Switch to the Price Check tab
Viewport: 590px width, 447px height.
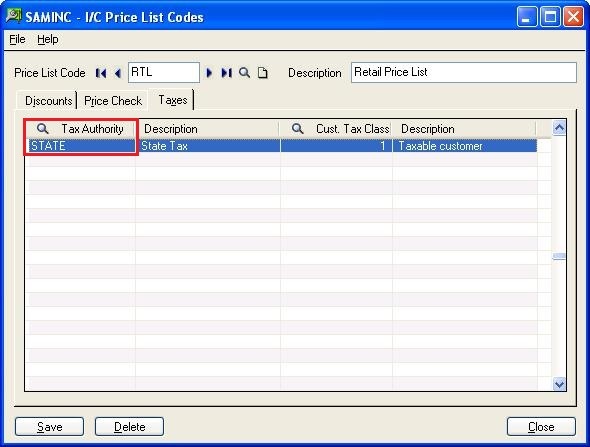(x=113, y=101)
